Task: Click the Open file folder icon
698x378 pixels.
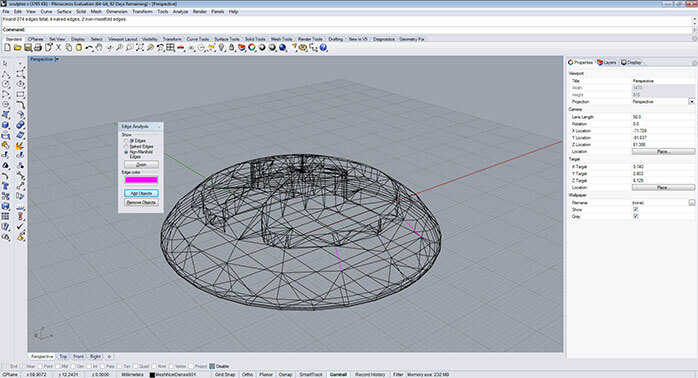Action: point(17,48)
